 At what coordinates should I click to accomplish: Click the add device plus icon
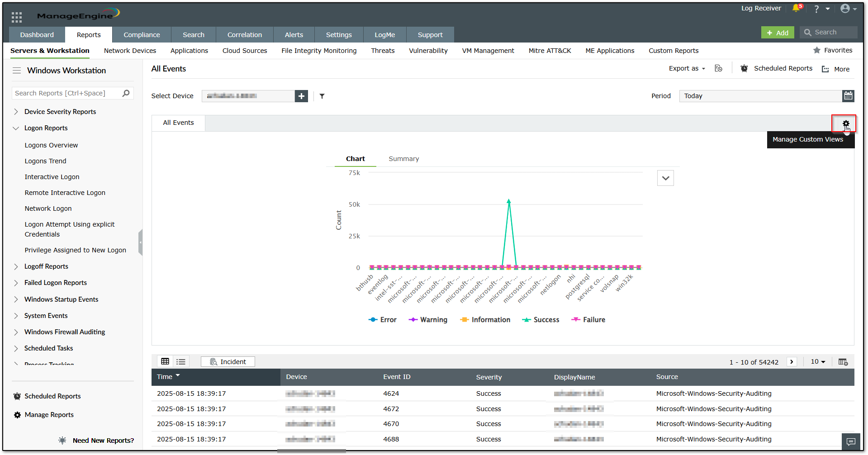pyautogui.click(x=301, y=96)
